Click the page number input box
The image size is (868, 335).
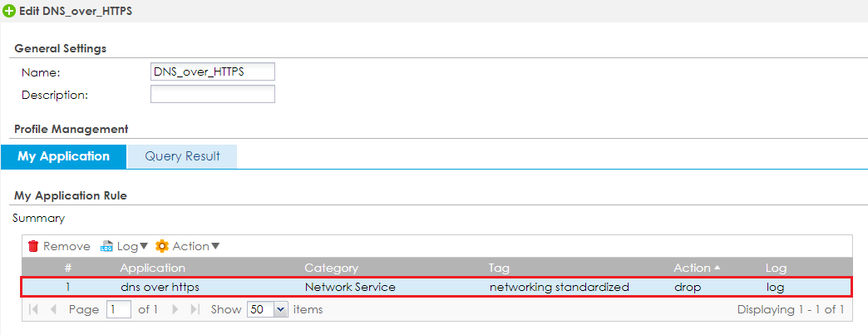pos(119,309)
